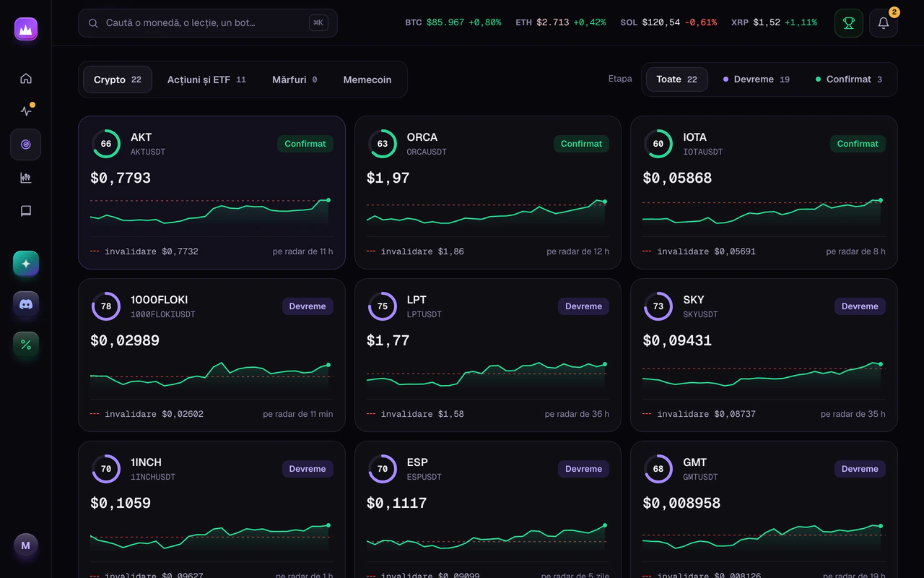Click the Devreme badge on LPT card
Image resolution: width=924 pixels, height=578 pixels.
[583, 306]
